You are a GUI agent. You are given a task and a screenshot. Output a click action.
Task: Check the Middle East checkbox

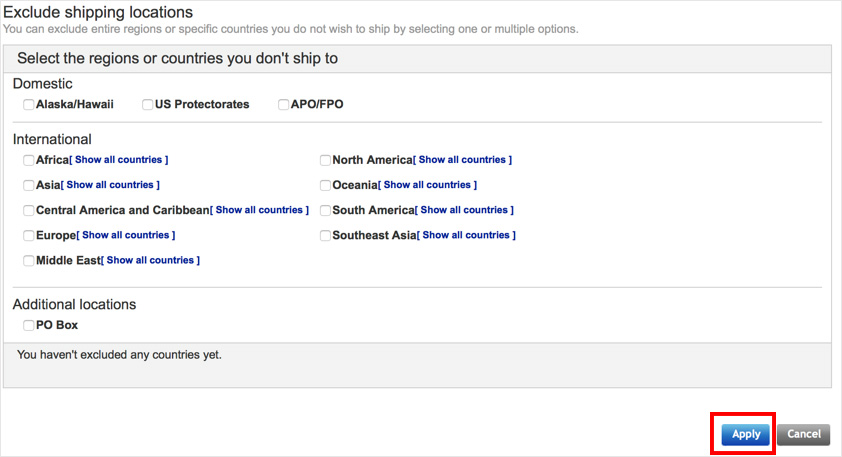tap(28, 260)
